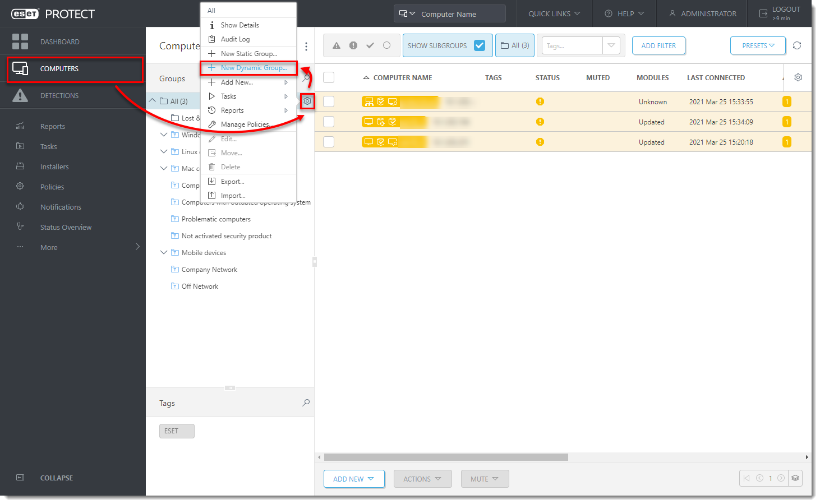
Task: Click the ESET Protect logo
Action: coord(53,14)
